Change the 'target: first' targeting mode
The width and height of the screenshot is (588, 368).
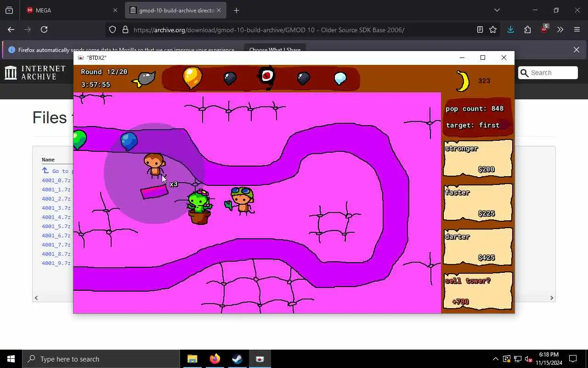coord(473,125)
